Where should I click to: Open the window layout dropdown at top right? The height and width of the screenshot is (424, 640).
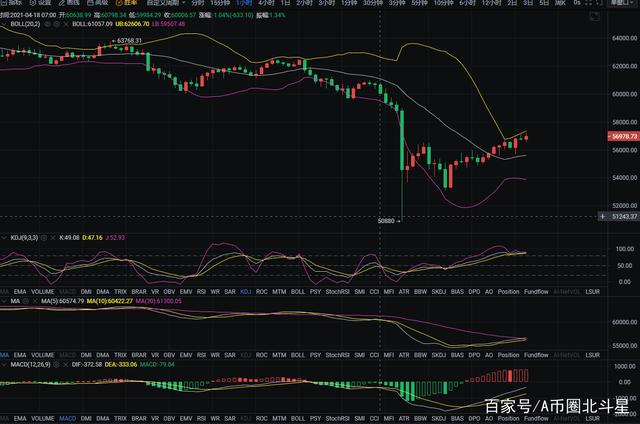[x=620, y=2]
